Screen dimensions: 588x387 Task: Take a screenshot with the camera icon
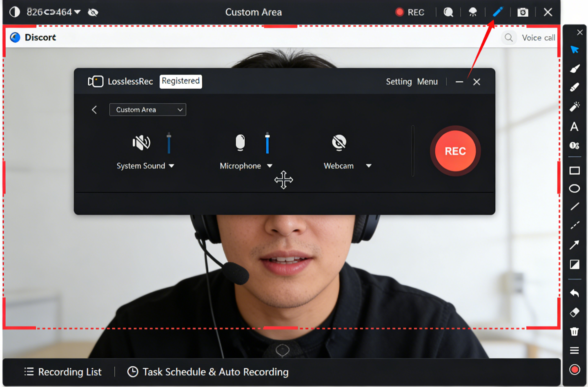point(523,12)
